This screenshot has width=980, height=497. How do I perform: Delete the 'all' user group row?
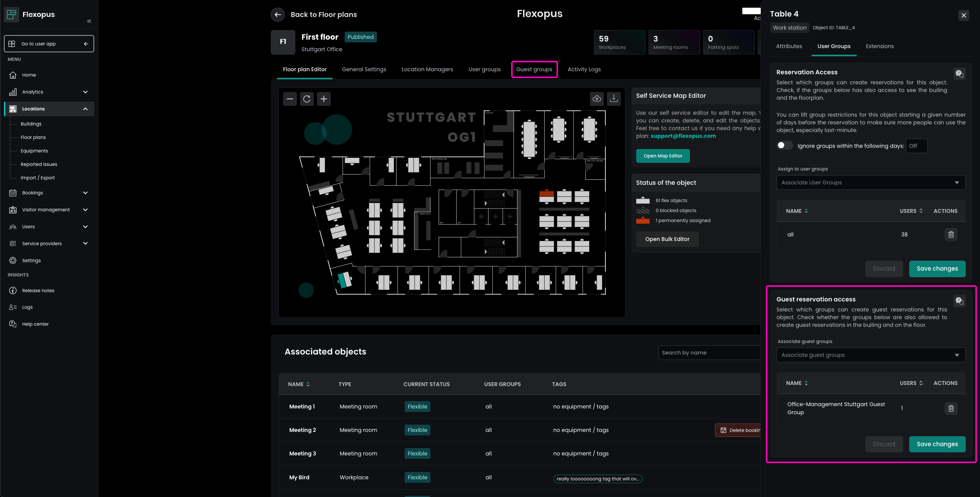951,234
